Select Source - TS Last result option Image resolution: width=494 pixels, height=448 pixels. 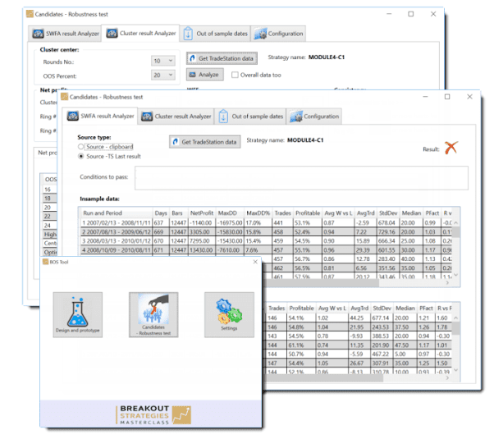pos(81,155)
